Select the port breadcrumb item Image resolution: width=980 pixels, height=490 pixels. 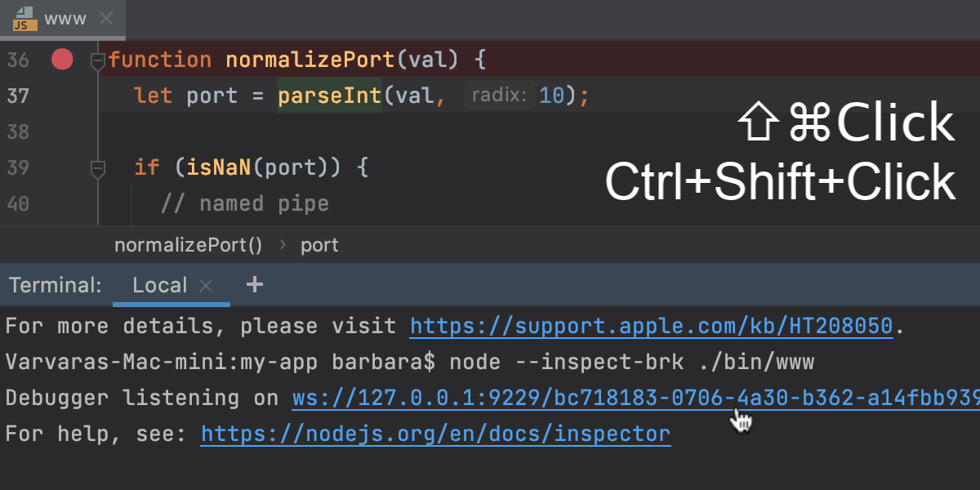319,245
